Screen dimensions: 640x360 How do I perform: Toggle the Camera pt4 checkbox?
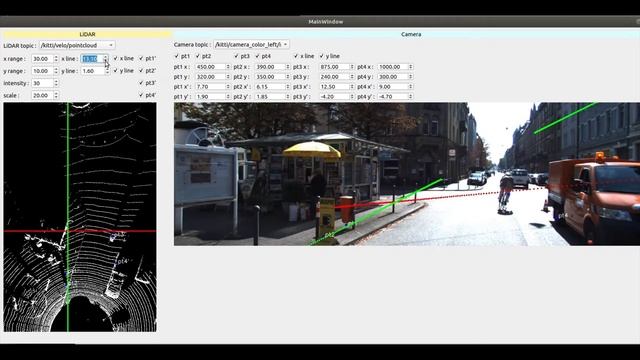(258, 56)
